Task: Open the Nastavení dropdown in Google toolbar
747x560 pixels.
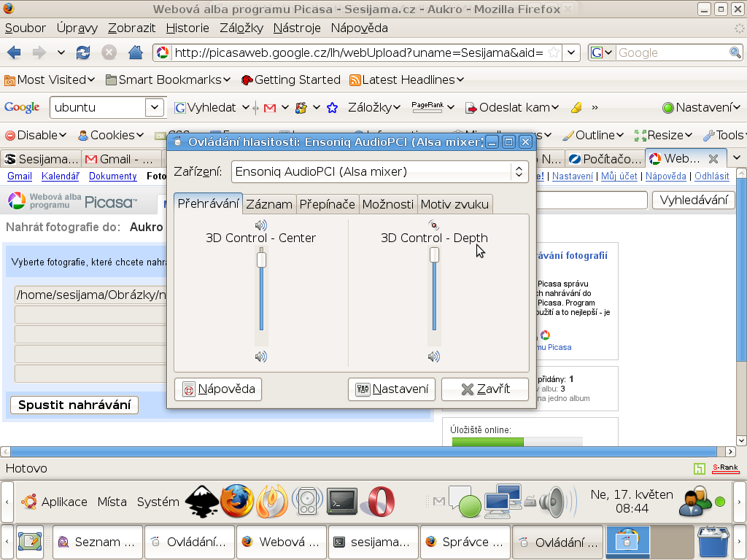Action: 701,108
